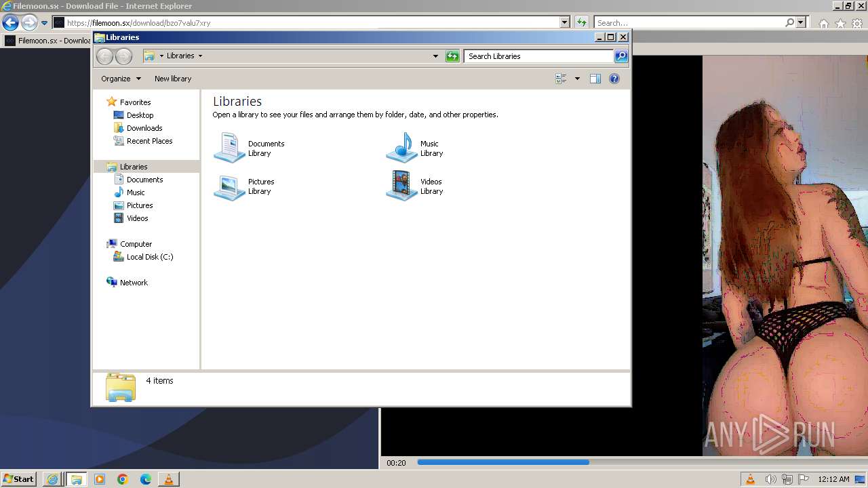Open IE Favorites star icon
Image resolution: width=868 pixels, height=488 pixels.
(840, 23)
